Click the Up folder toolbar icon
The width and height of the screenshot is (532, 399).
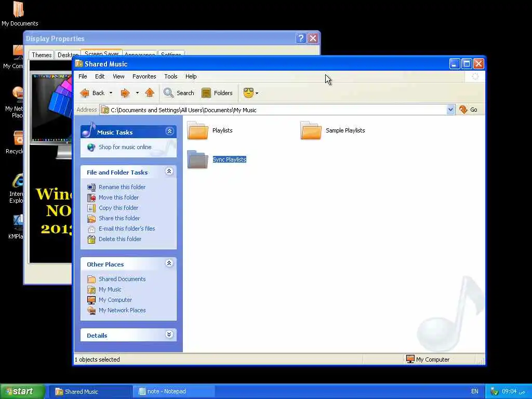(x=150, y=92)
